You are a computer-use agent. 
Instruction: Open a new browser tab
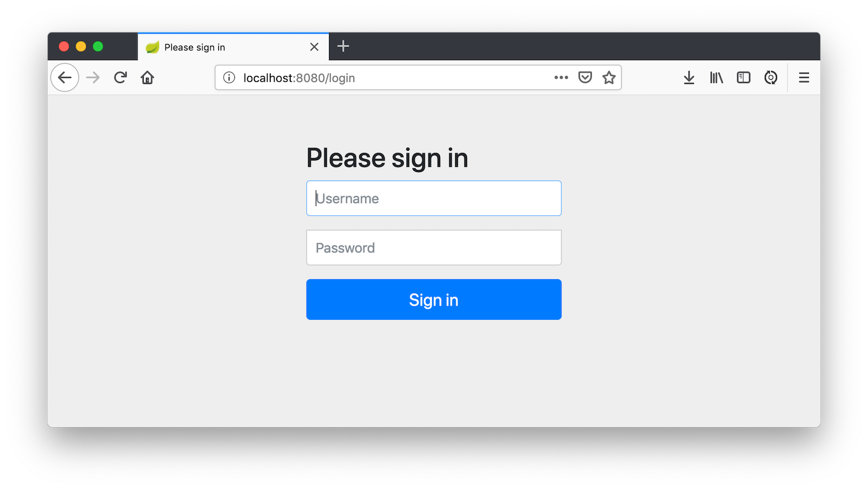click(343, 46)
